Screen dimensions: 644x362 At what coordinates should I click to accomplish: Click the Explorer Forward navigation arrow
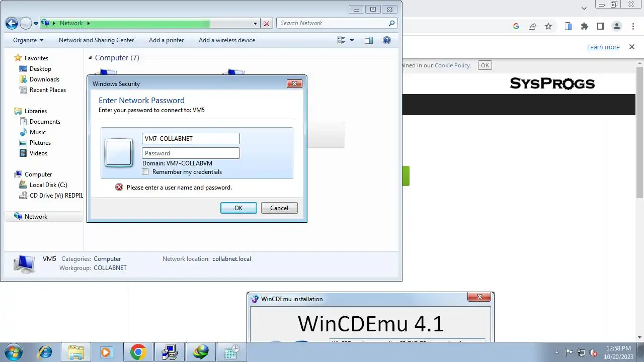26,23
